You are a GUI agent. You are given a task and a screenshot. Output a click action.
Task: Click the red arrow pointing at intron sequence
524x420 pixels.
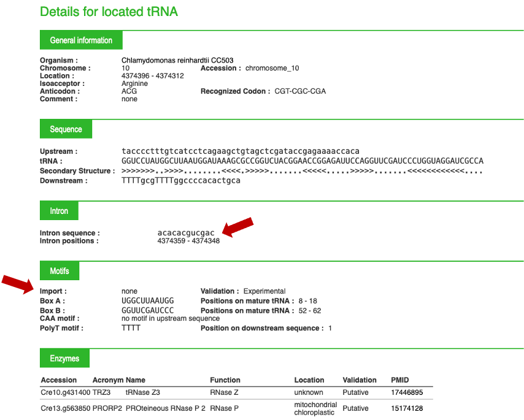coord(237,227)
